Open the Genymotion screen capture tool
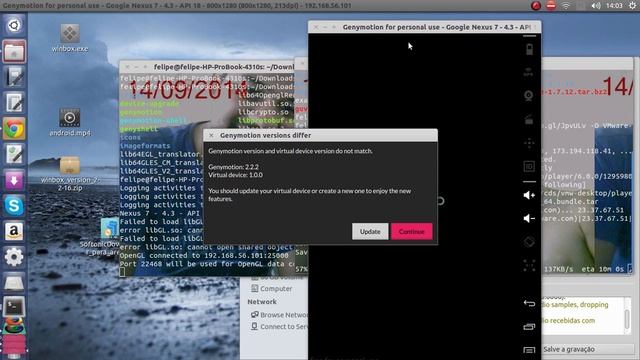The image size is (640, 360). click(529, 120)
